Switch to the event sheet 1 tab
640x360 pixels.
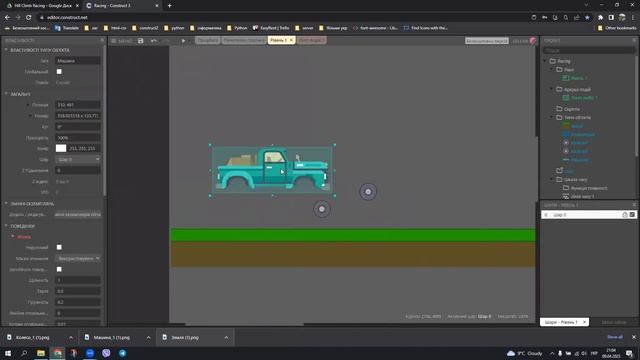[x=311, y=40]
